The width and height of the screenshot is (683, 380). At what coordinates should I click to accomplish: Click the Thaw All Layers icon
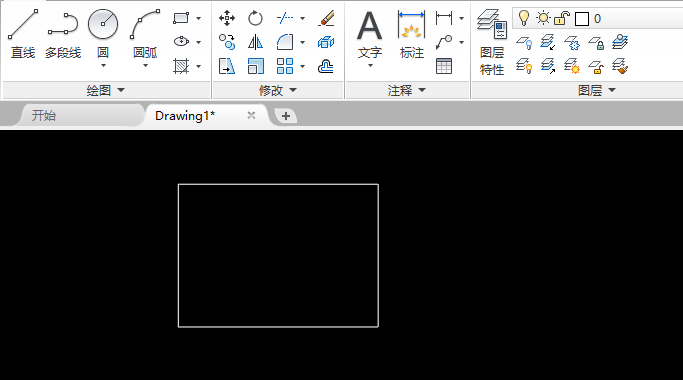coord(572,67)
